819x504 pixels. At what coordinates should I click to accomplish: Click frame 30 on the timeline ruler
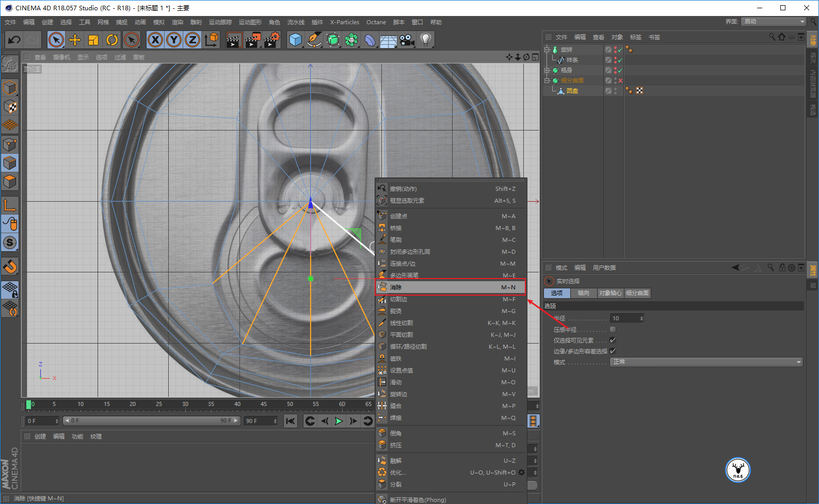pos(185,404)
